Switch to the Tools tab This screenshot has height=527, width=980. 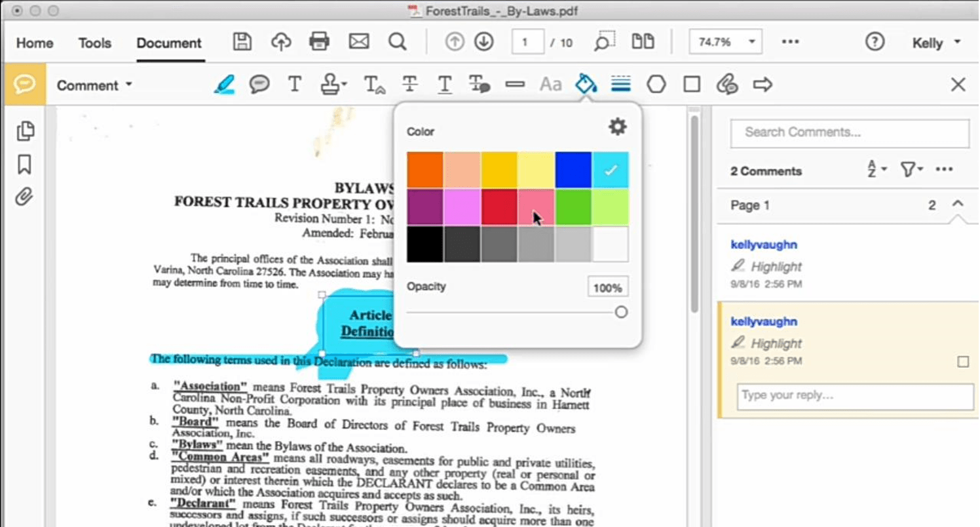tap(94, 43)
